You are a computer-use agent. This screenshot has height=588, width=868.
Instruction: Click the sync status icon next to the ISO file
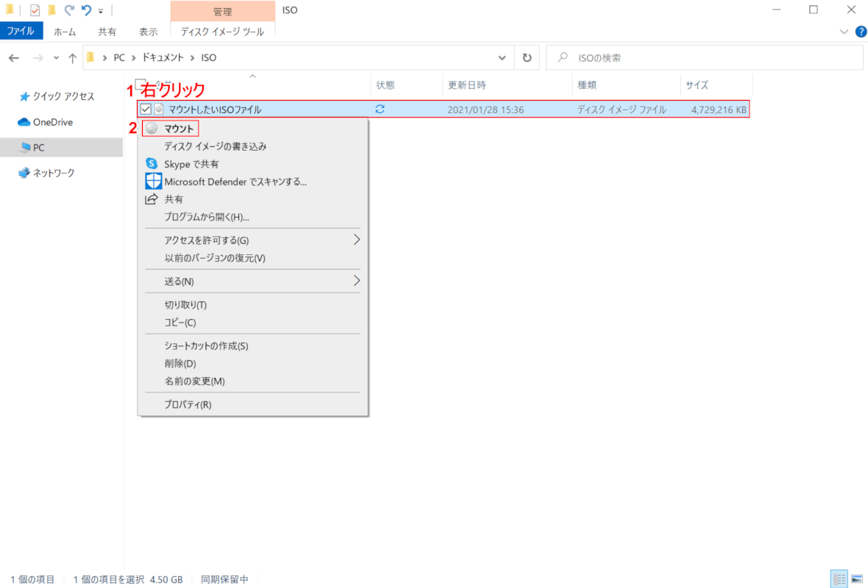pyautogui.click(x=380, y=109)
